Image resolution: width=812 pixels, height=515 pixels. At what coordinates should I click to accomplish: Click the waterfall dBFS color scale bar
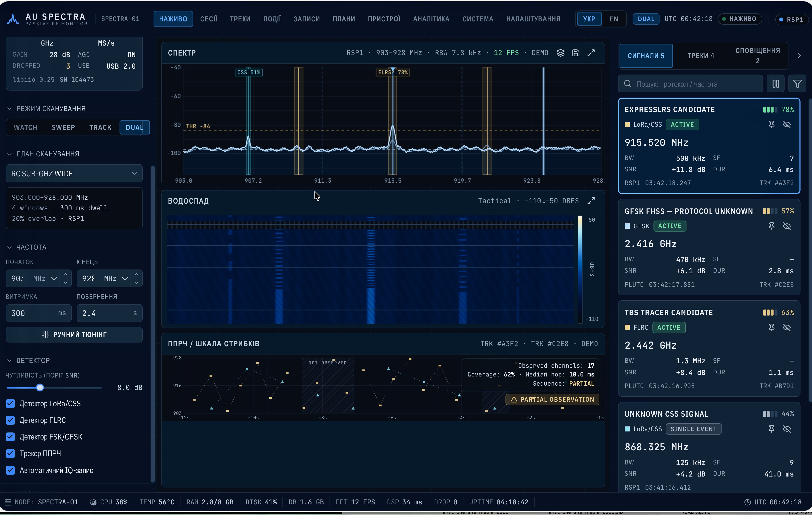(x=580, y=269)
